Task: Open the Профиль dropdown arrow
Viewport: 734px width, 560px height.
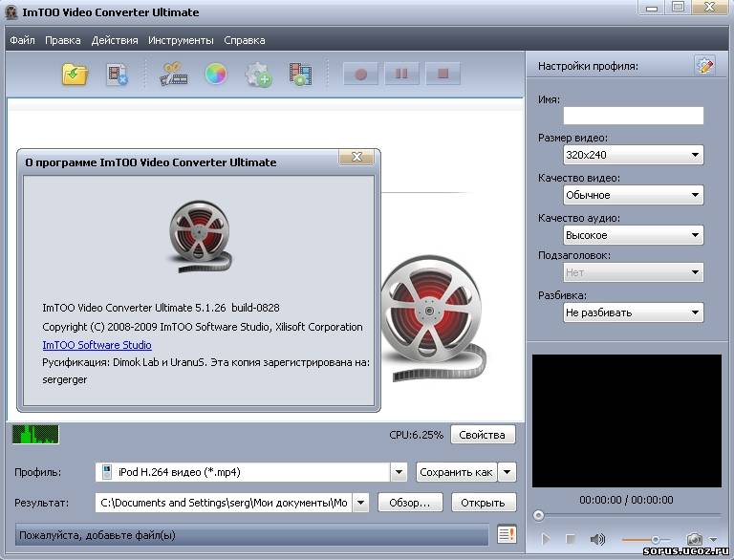Action: click(399, 472)
